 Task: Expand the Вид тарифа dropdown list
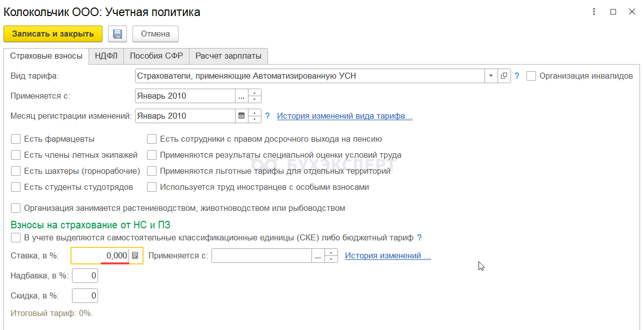[x=491, y=76]
